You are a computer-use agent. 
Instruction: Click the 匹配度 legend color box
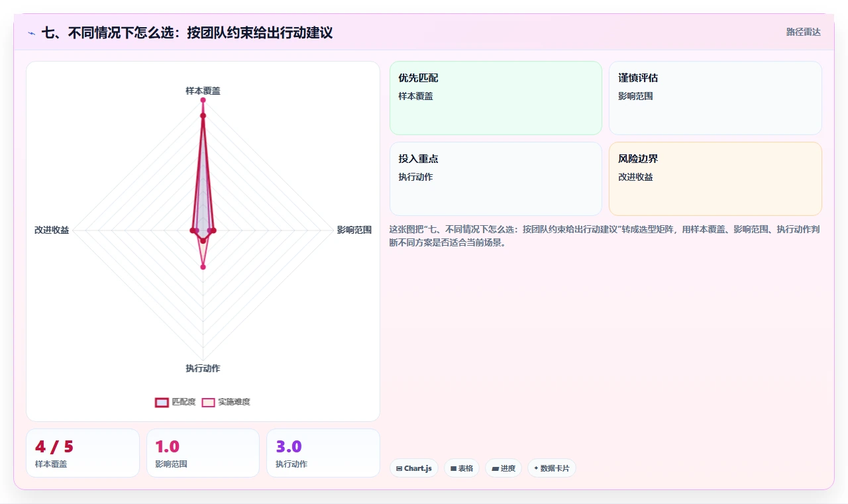tap(162, 402)
